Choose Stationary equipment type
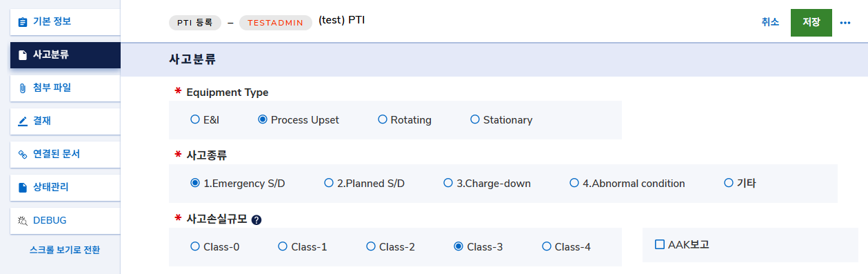The image size is (868, 274). click(475, 119)
